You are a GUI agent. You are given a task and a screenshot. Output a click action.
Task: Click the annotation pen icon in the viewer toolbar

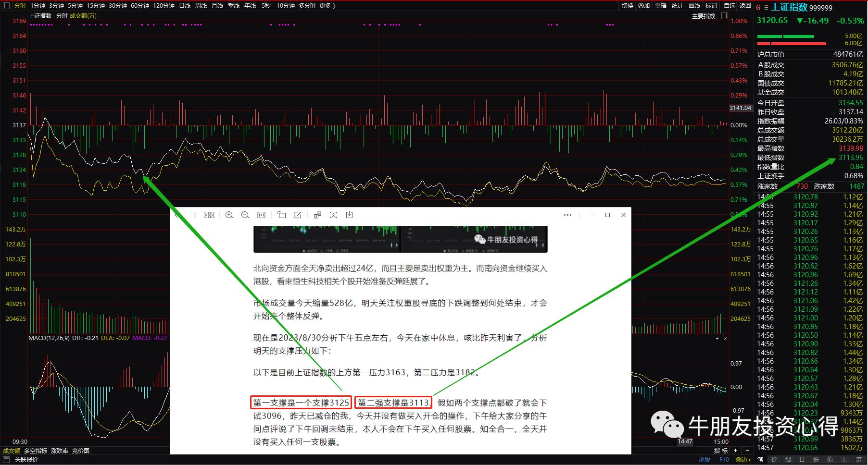pyautogui.click(x=298, y=215)
